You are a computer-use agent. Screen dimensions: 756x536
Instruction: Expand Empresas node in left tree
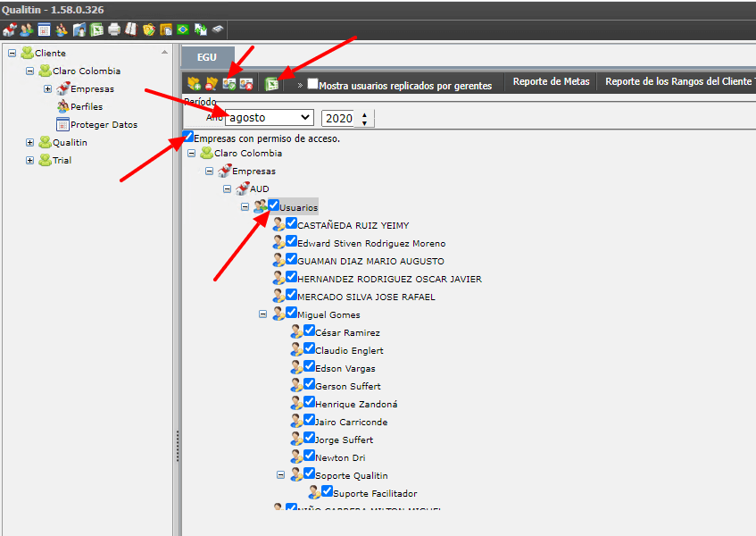point(47,88)
